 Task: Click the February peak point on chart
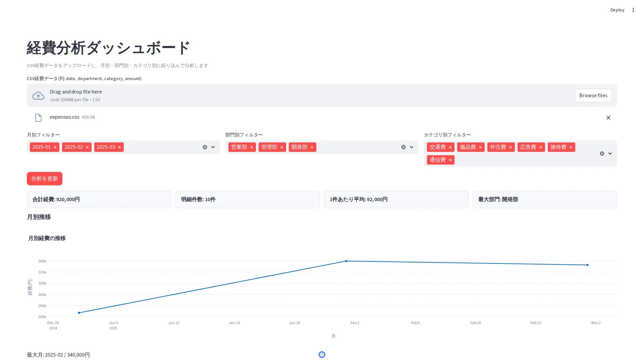[346, 261]
